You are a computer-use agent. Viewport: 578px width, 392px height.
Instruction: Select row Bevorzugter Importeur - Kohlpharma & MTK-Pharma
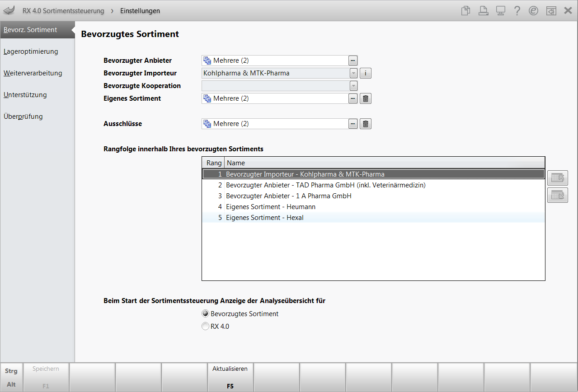pyautogui.click(x=373, y=174)
